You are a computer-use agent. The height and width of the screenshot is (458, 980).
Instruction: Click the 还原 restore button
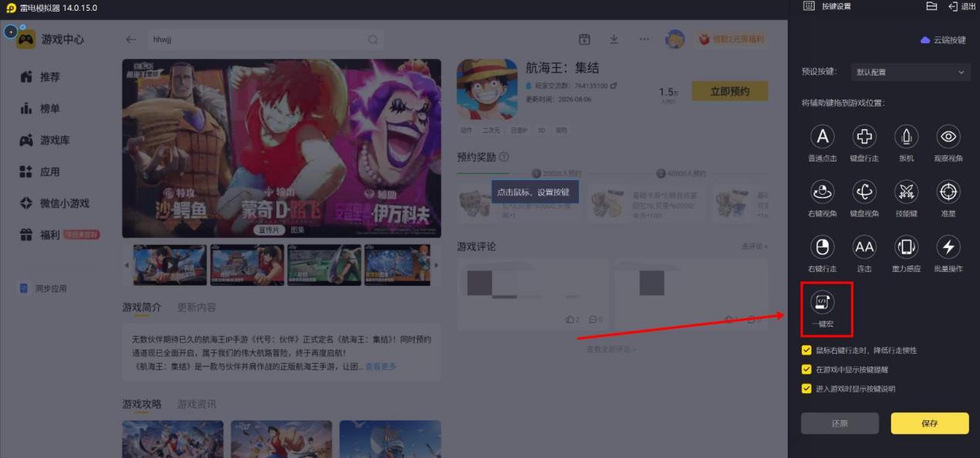[839, 423]
